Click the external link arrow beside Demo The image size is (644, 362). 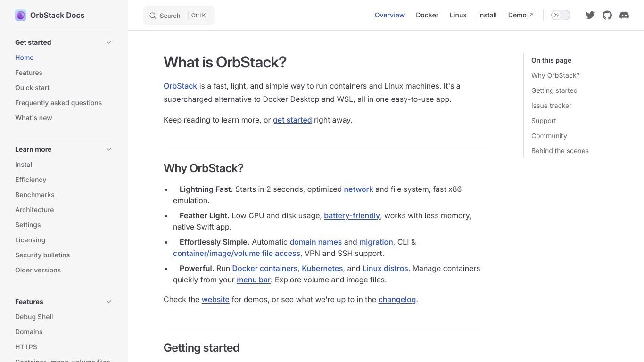(531, 15)
